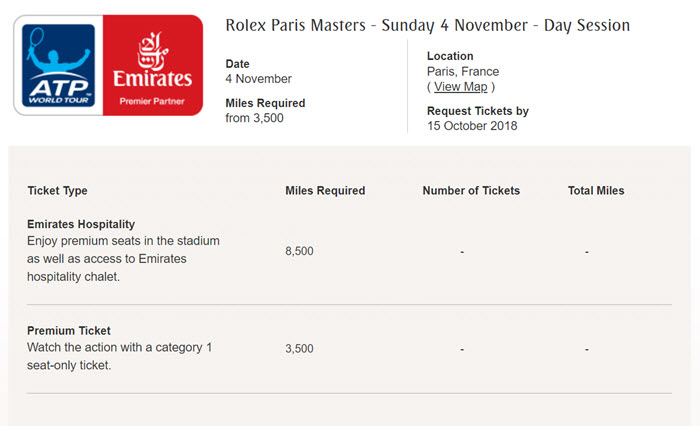Viewport: 700px width, 426px height.
Task: Click the 8,500 miles value
Action: click(299, 251)
